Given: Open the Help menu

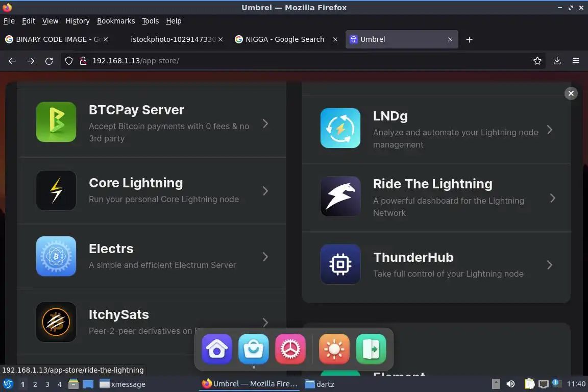Looking at the screenshot, I should point(174,21).
